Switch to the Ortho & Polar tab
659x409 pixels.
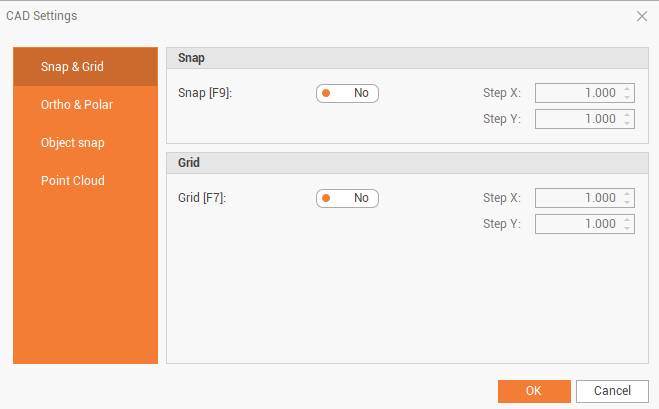click(x=85, y=105)
